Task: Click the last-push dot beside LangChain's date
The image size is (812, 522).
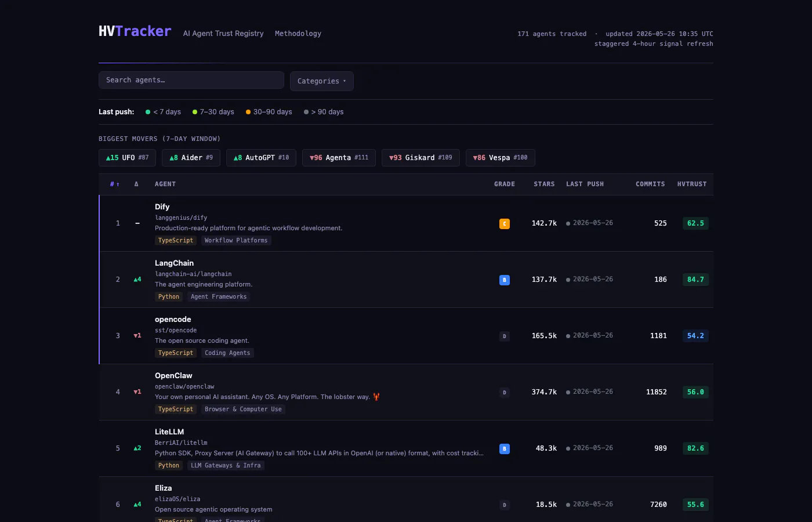Action: [568, 280]
